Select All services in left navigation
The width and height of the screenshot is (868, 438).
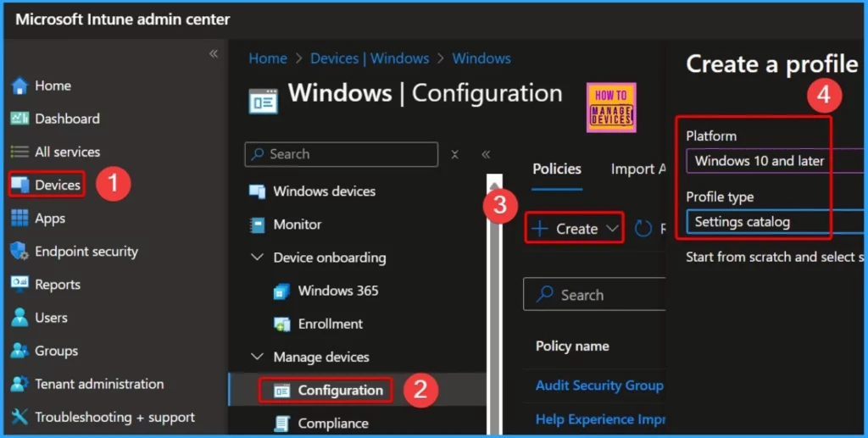(x=68, y=152)
